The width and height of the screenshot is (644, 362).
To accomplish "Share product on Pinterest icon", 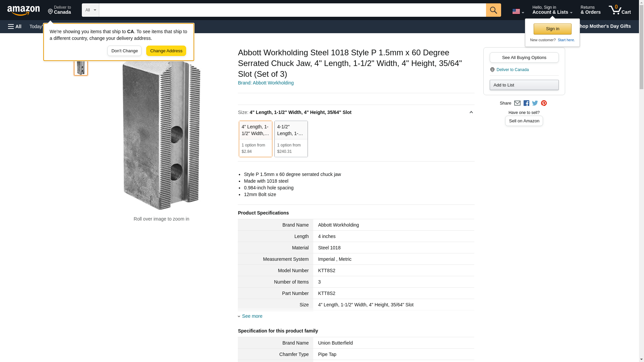I will [544, 103].
